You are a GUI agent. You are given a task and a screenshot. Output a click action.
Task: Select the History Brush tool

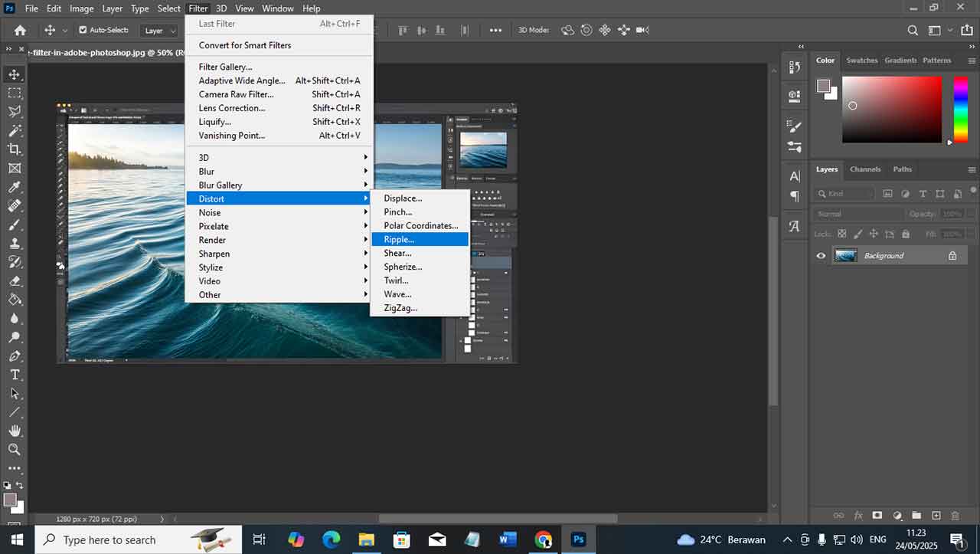click(14, 262)
